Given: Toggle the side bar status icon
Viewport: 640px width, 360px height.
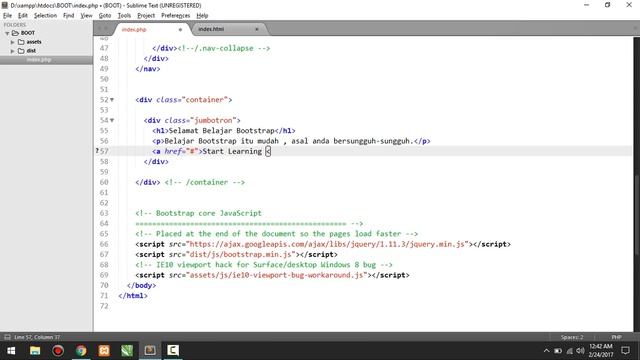Looking at the screenshot, I should (x=7, y=337).
